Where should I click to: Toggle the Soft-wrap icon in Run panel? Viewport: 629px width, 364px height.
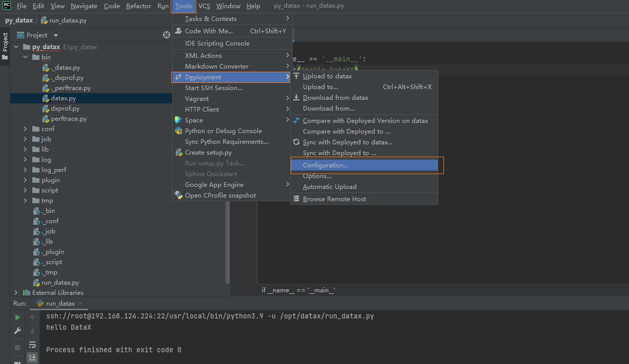coord(32,345)
